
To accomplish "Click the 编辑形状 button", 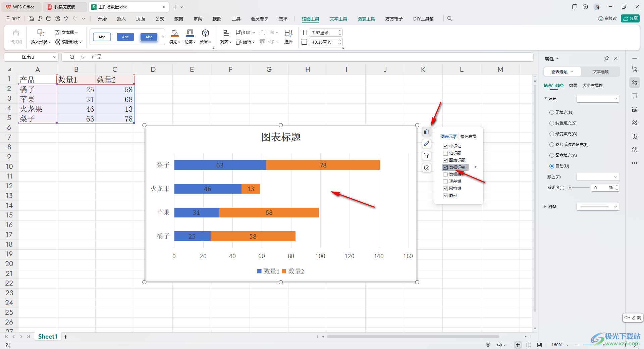I will (68, 42).
